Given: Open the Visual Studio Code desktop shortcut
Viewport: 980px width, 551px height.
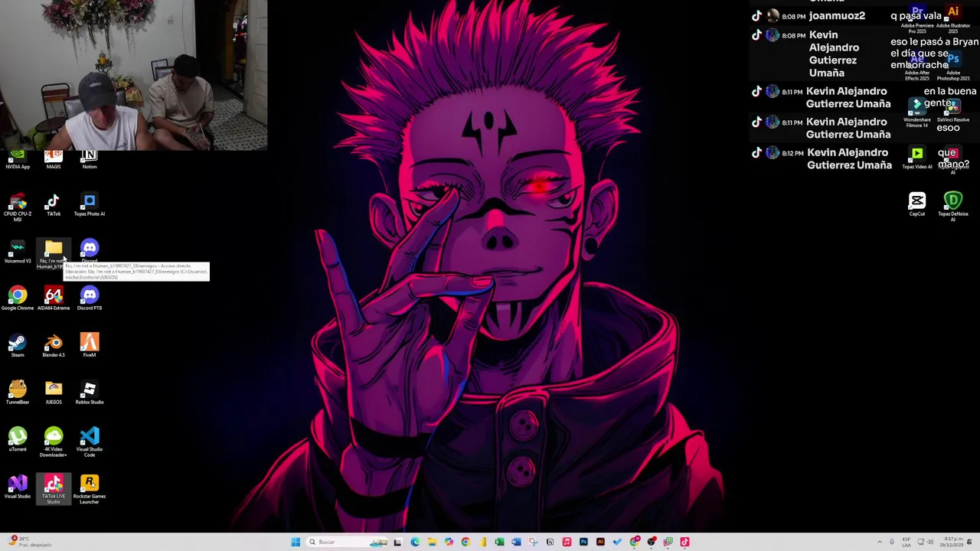Looking at the screenshot, I should pyautogui.click(x=90, y=443).
